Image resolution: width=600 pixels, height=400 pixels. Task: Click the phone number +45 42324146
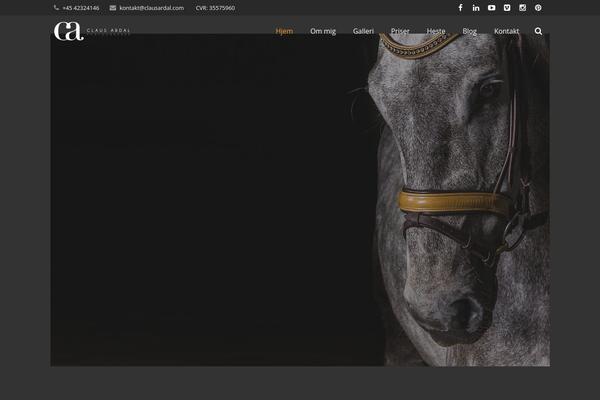point(81,8)
